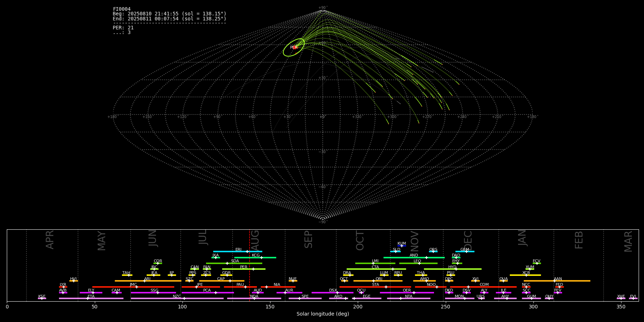The height and width of the screenshot is (322, 644).
Task: Click the TAH shower label
Action: (126, 273)
